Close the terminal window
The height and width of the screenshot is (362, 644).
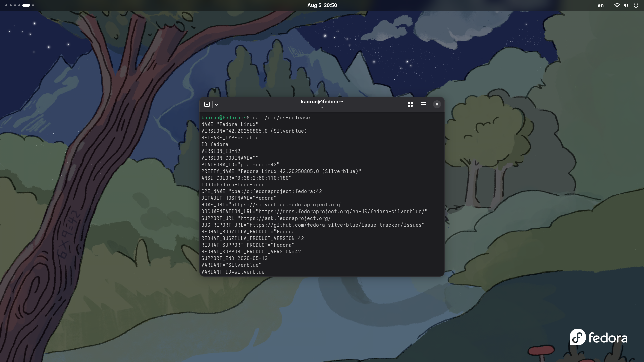tap(437, 104)
